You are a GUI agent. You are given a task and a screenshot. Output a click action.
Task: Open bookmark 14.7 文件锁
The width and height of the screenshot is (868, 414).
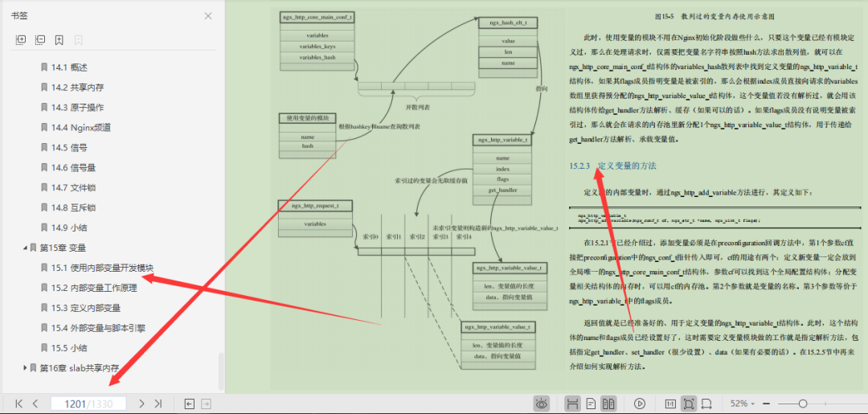74,187
